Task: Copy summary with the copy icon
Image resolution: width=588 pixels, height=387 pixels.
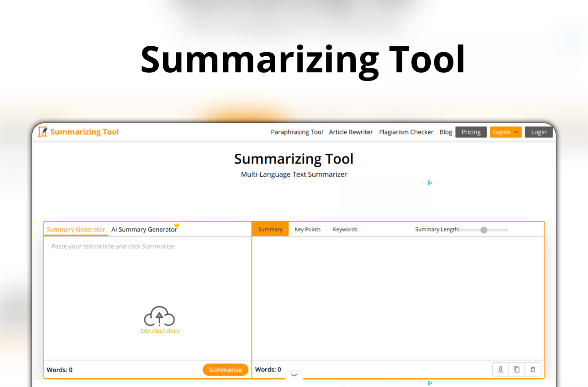Action: (x=516, y=369)
